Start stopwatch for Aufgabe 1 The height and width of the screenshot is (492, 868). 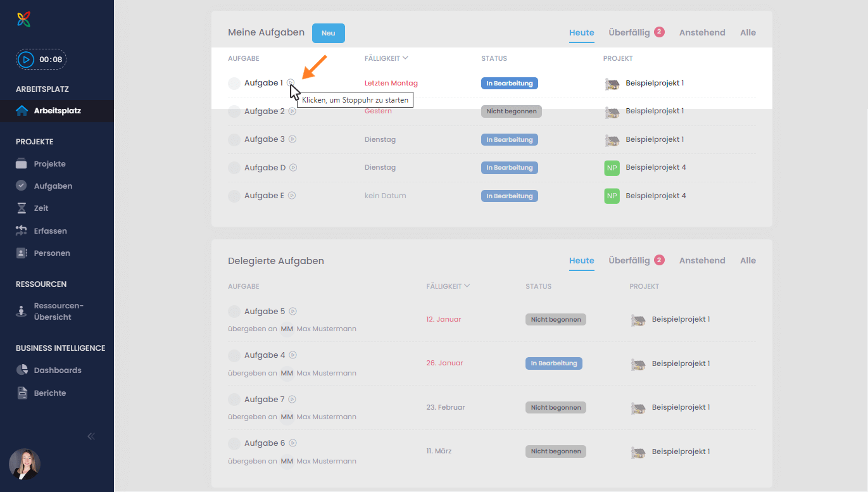point(290,82)
